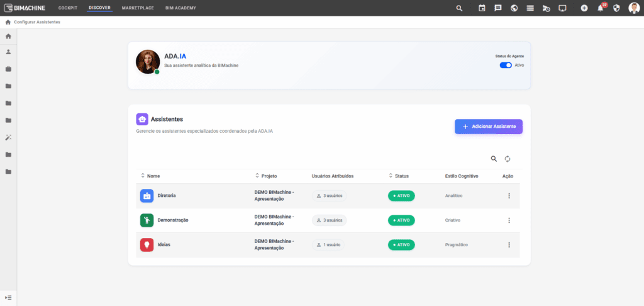
Task: Switch to the Marketplace tab
Action: (137, 8)
